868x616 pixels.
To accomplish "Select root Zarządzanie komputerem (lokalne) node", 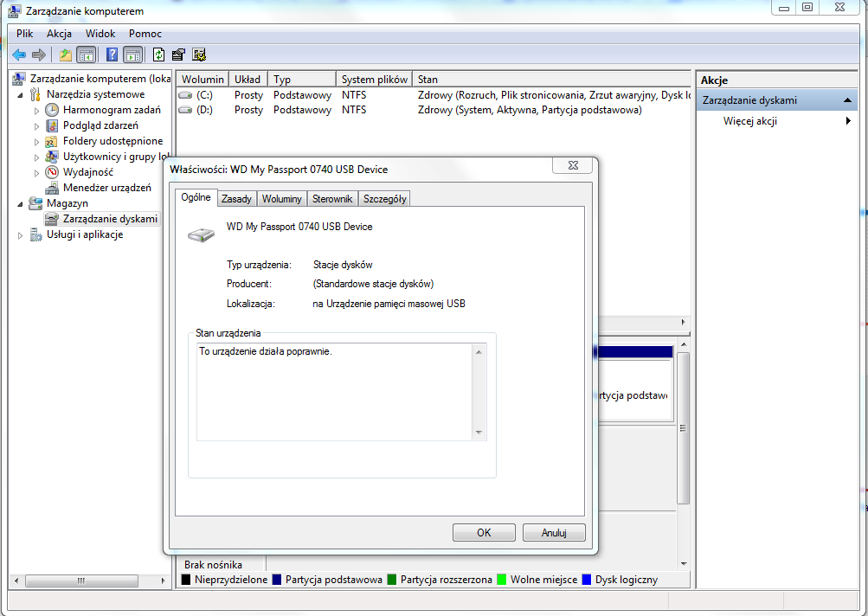I will tap(100, 79).
